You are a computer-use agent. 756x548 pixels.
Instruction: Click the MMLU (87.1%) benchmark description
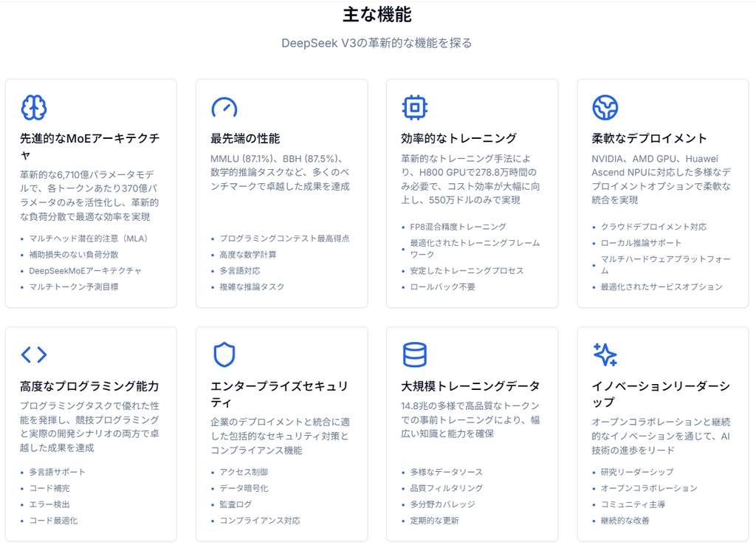click(280, 172)
